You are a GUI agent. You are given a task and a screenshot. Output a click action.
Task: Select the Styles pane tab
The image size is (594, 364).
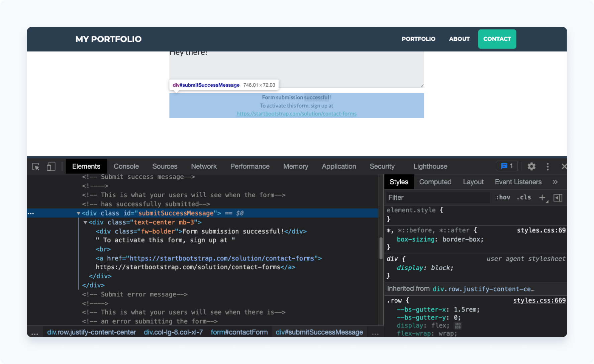[399, 182]
